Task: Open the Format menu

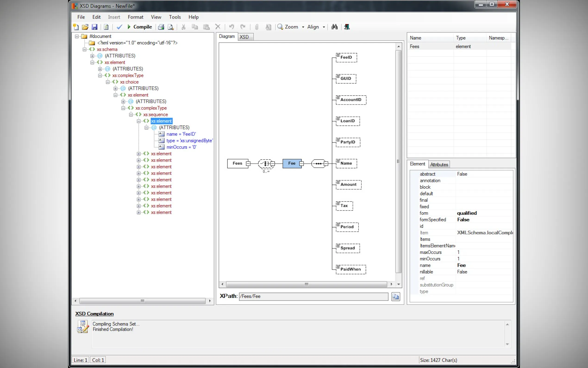Action: click(x=135, y=17)
